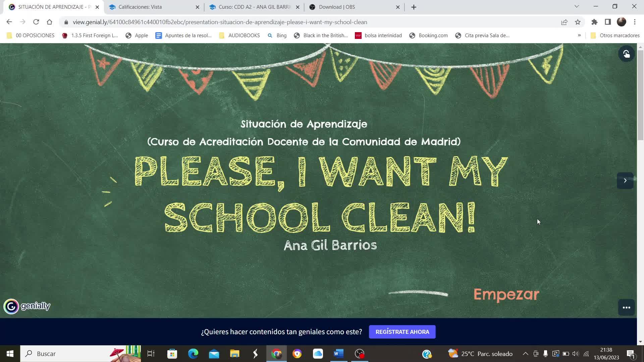This screenshot has height=362, width=644.
Task: Expand the hidden bookmarks chevron
Action: [579, 36]
